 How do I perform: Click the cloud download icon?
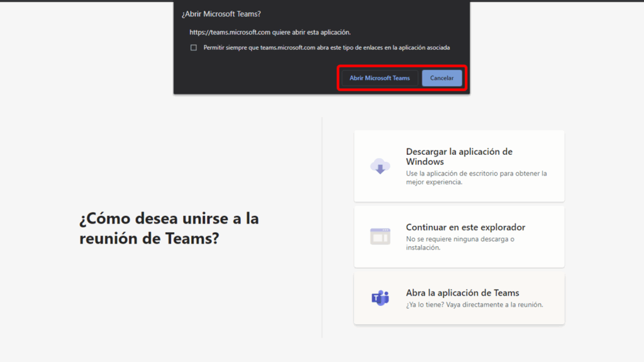click(380, 166)
